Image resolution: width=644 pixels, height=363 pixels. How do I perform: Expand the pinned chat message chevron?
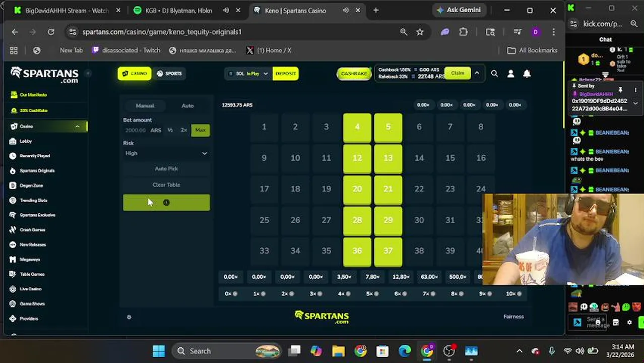click(635, 103)
